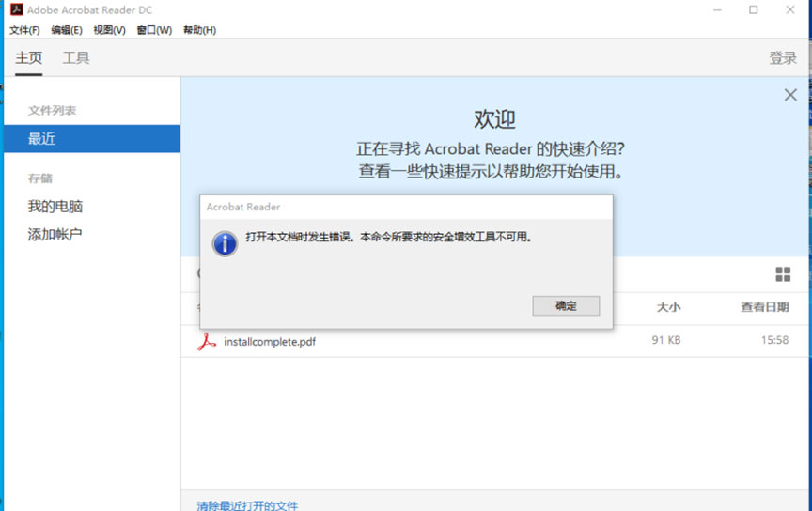Close the Adobe Acrobat Reader DC window

[x=790, y=9]
